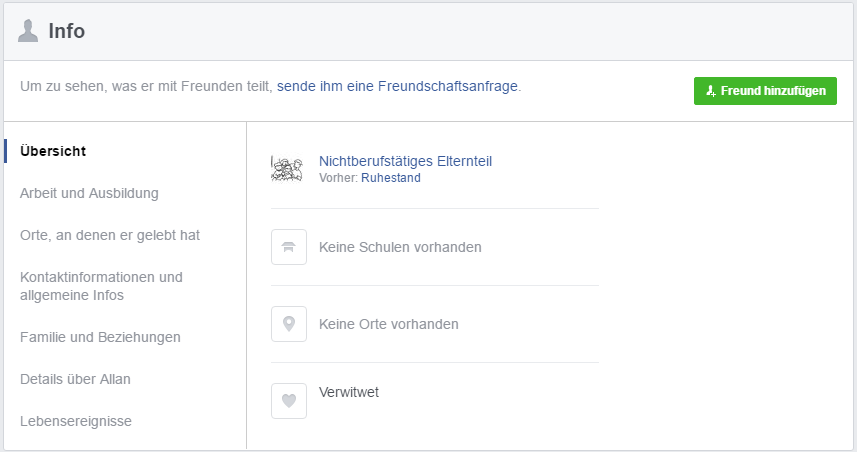
Task: Click the location pin icon
Action: (289, 324)
